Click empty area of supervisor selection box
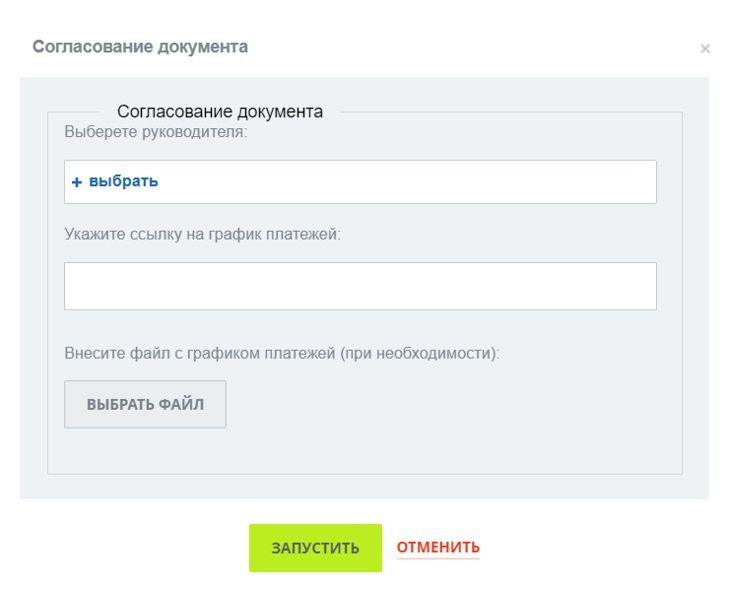 (x=400, y=182)
